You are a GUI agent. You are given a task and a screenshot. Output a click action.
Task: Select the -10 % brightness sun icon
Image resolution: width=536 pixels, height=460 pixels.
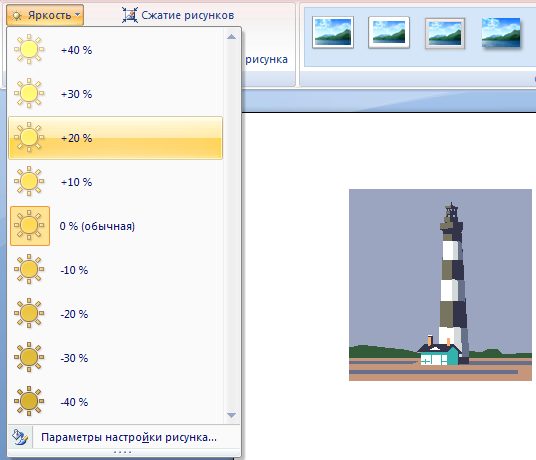pyautogui.click(x=29, y=269)
